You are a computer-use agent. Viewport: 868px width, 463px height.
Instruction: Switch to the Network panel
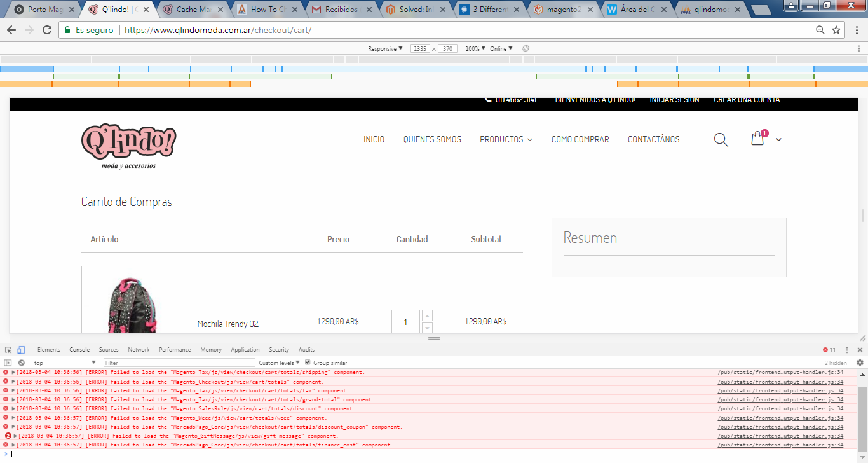click(139, 349)
